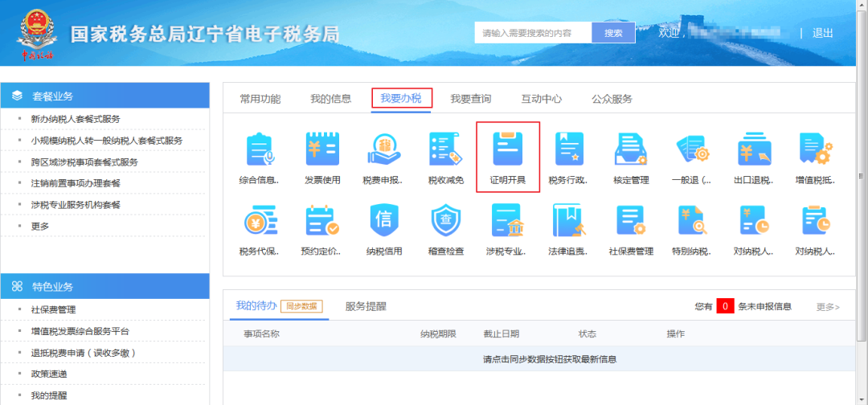The width and height of the screenshot is (868, 405).
Task: Open the 公众服务 tab
Action: tap(612, 99)
